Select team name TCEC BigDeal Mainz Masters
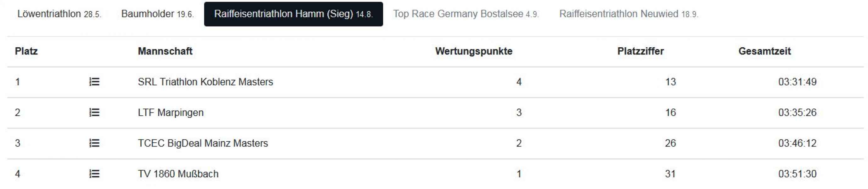This screenshot has width=868, height=189. [203, 143]
